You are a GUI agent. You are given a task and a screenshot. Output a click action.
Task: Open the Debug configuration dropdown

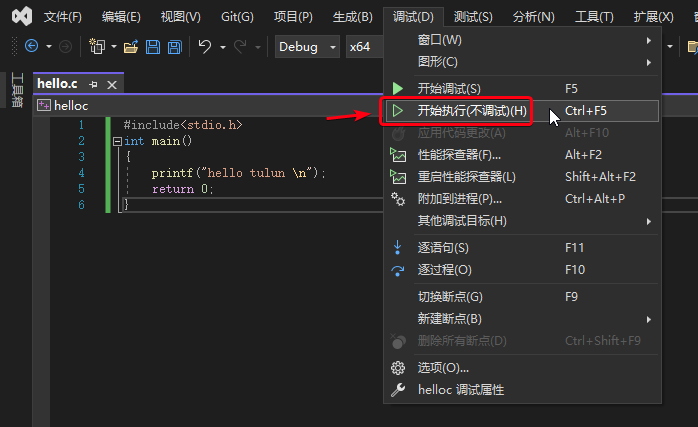307,47
